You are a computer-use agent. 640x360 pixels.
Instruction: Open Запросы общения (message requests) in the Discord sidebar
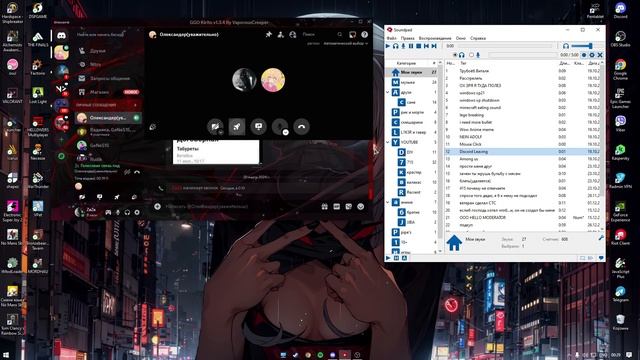click(x=109, y=78)
